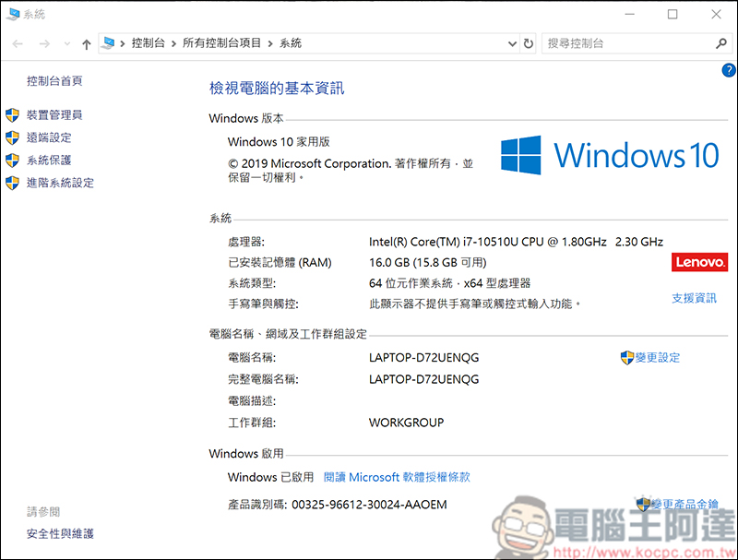Click the 檢視電腦的基本資訊 heading

coord(277,88)
